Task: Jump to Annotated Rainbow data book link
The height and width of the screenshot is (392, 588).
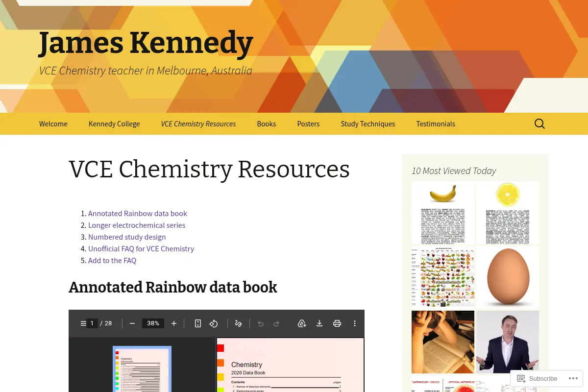Action: point(138,214)
